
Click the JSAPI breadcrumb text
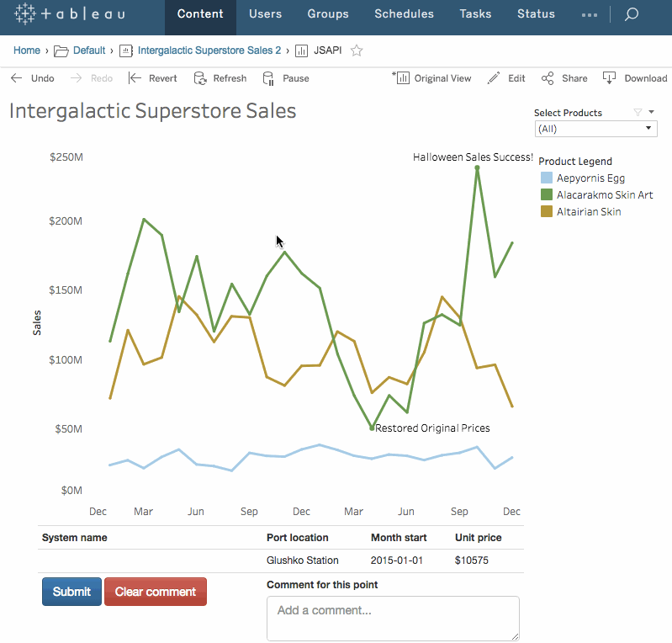pos(327,50)
